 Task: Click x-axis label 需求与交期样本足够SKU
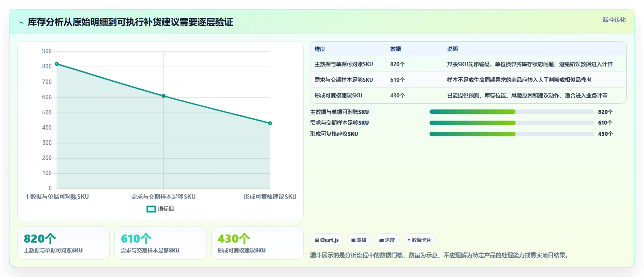(163, 197)
